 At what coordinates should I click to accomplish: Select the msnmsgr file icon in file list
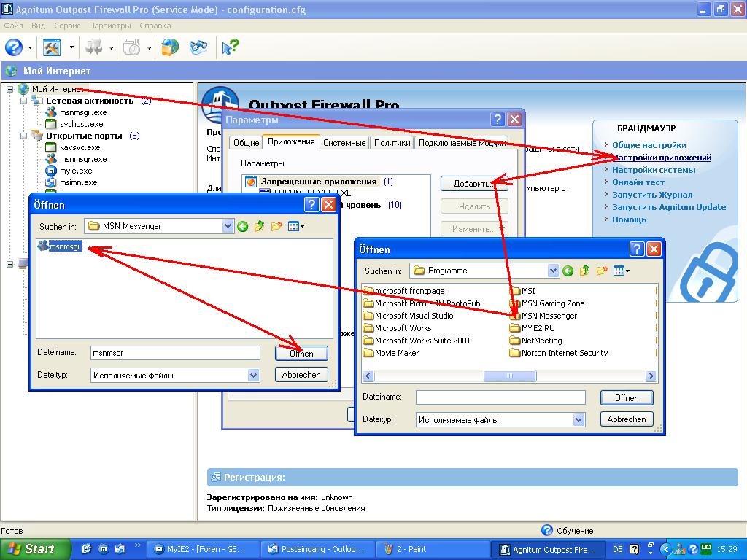(x=43, y=246)
